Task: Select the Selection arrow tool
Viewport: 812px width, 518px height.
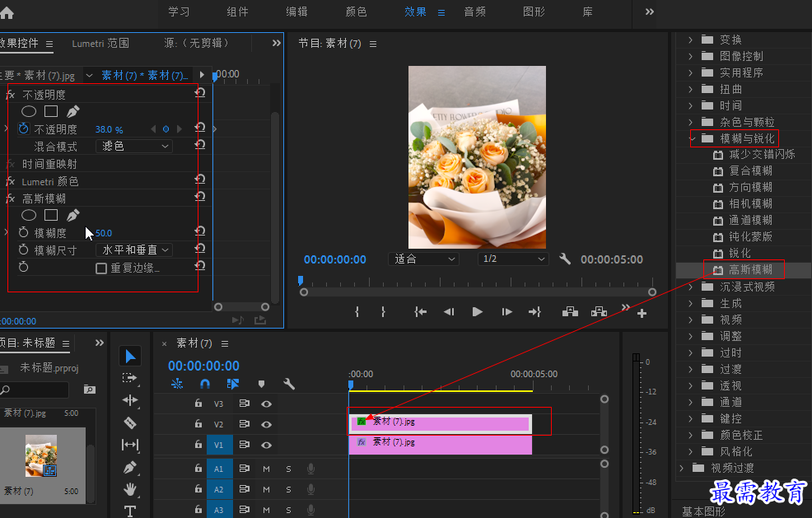Action: click(130, 357)
